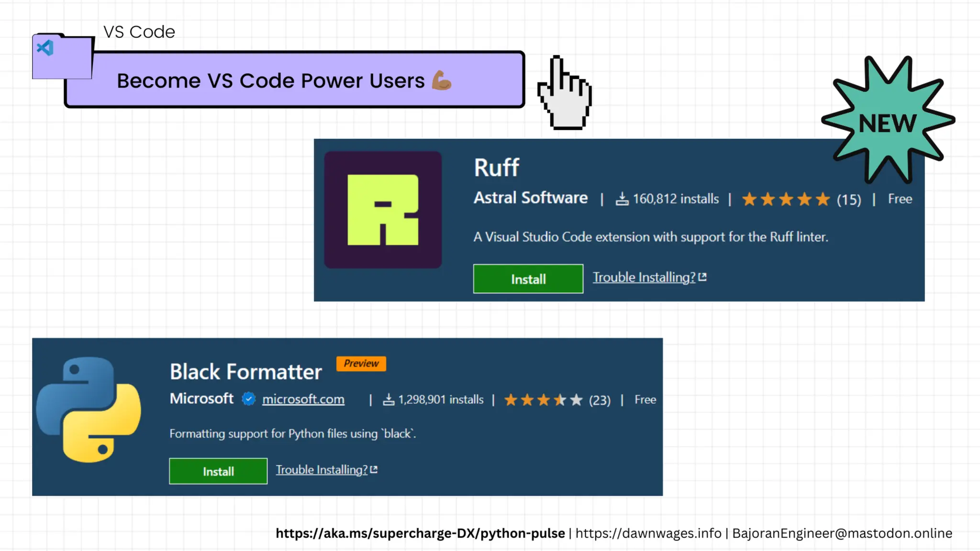Click the Free label on Black Formatter
Screen dimensions: 980x551
(645, 399)
